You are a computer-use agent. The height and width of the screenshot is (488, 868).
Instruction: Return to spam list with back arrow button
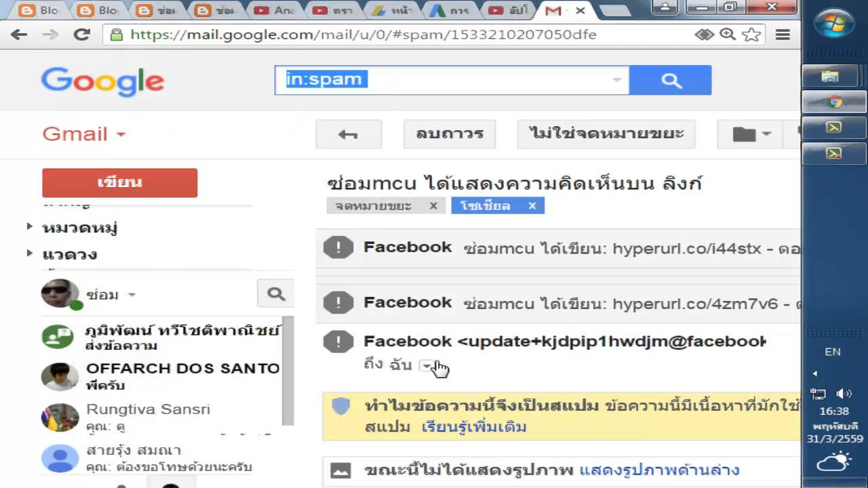coord(349,134)
